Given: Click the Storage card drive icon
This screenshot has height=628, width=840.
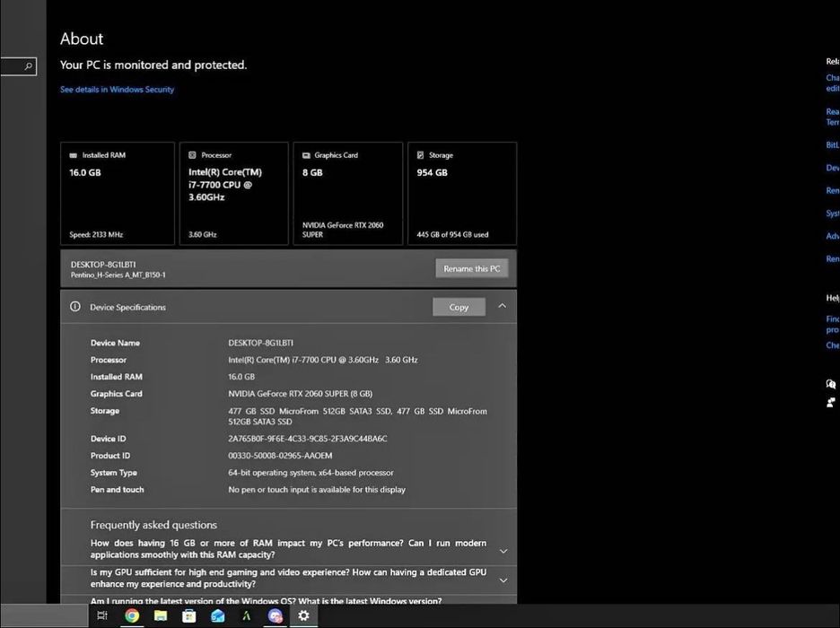Looking at the screenshot, I should [421, 155].
